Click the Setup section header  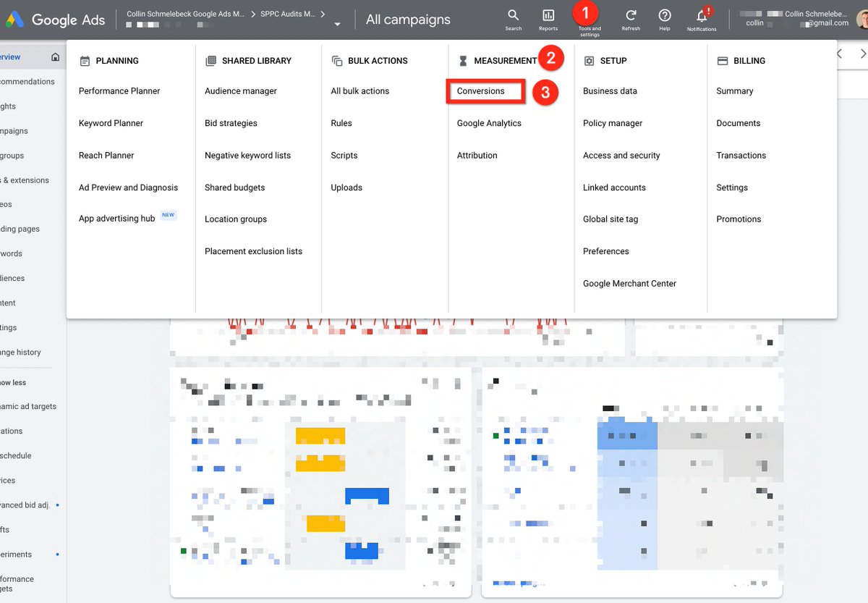point(605,61)
